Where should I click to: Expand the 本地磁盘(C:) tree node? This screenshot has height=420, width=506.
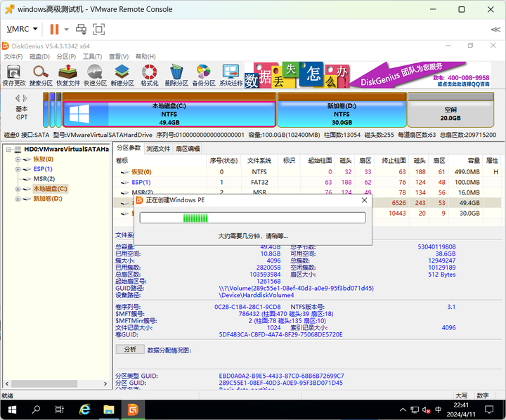[18, 189]
